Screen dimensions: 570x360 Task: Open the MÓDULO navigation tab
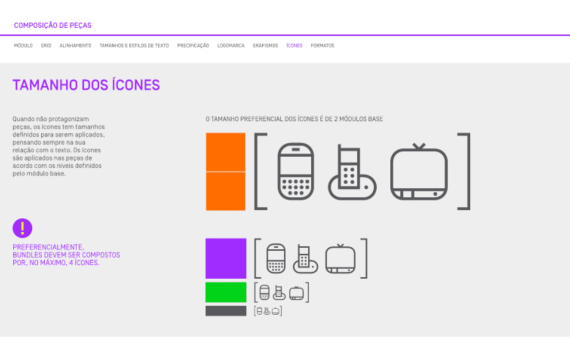pyautogui.click(x=23, y=45)
